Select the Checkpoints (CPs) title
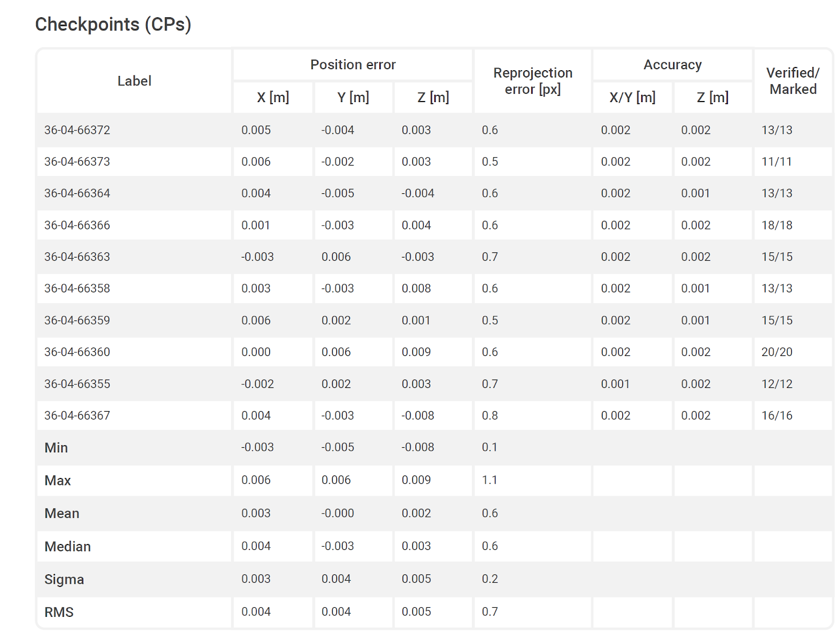The width and height of the screenshot is (838, 644). click(113, 24)
